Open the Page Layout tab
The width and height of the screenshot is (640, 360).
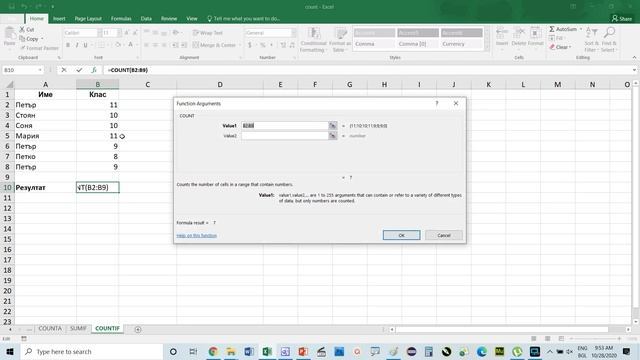[88, 19]
